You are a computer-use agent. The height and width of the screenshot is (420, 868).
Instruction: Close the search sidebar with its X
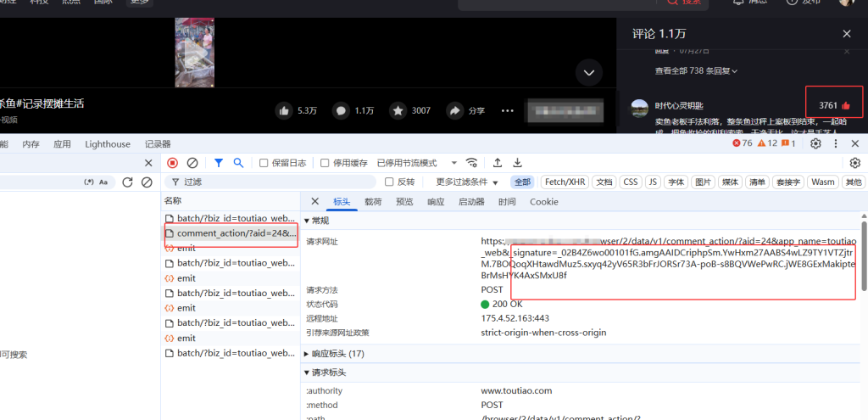point(148,163)
